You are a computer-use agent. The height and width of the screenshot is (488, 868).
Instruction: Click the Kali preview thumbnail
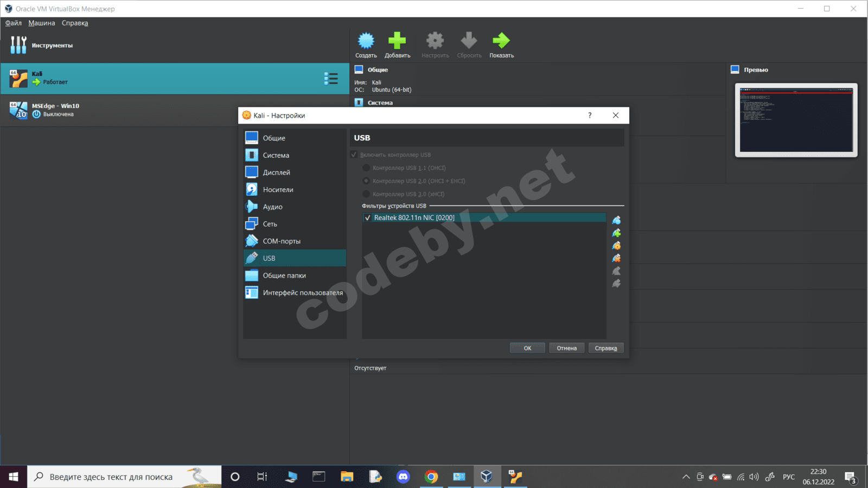[796, 120]
